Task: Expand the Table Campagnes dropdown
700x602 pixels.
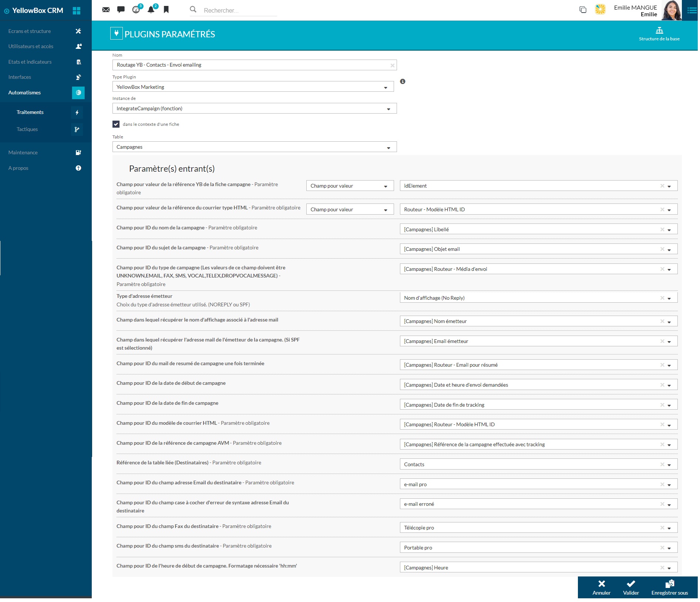Action: pyautogui.click(x=388, y=147)
